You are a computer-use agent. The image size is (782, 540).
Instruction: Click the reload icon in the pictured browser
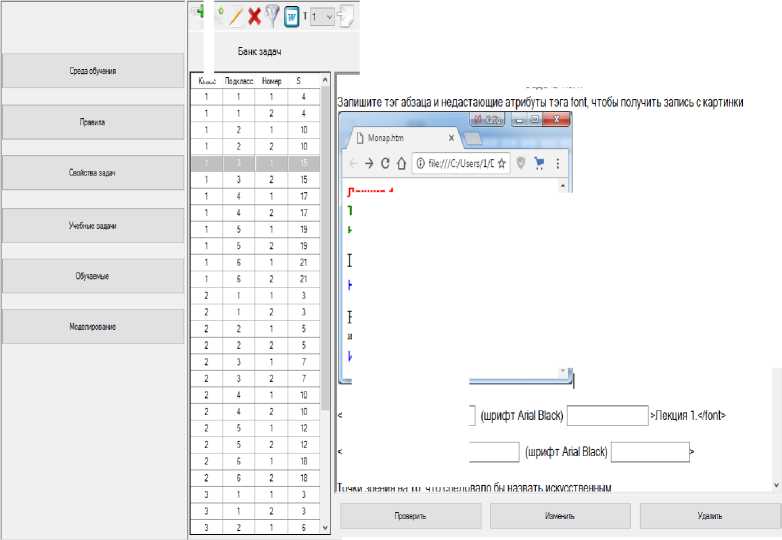(385, 163)
